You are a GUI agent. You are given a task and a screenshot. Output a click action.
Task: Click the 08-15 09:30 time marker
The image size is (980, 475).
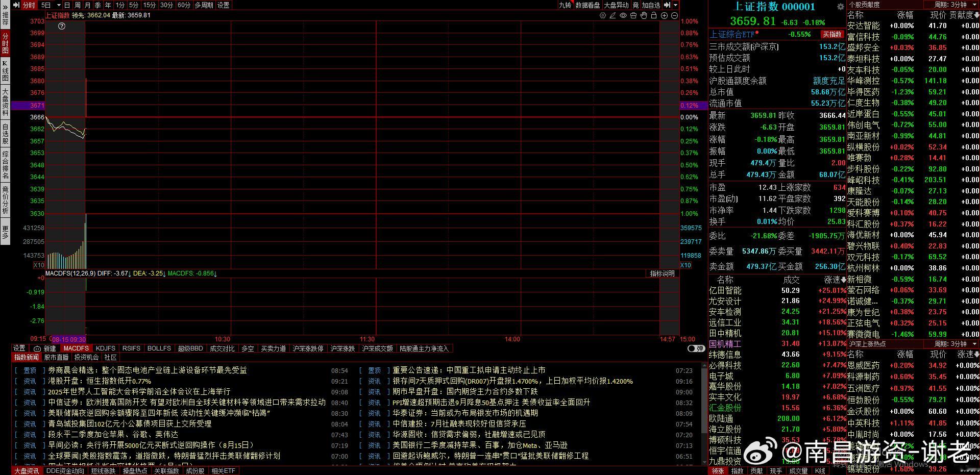coord(69,339)
